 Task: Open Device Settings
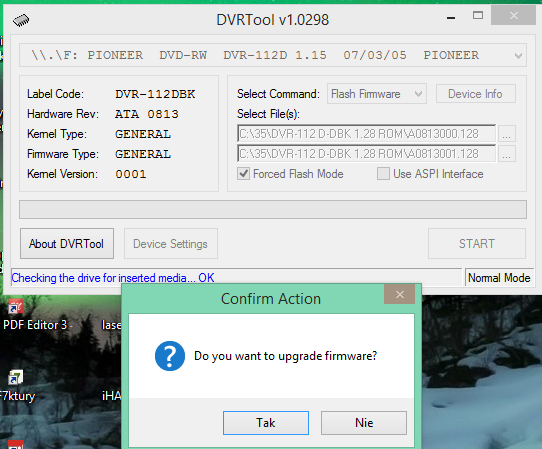(x=171, y=243)
